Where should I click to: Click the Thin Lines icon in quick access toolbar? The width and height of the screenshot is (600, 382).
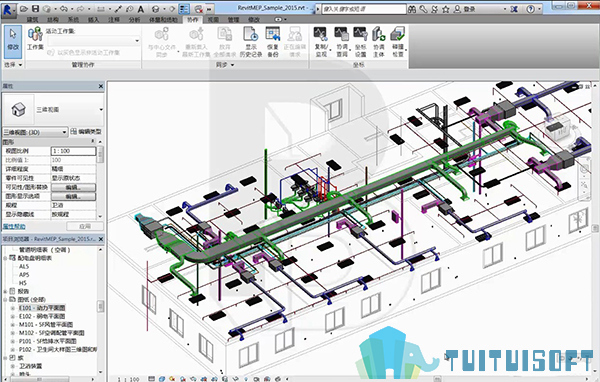click(184, 9)
